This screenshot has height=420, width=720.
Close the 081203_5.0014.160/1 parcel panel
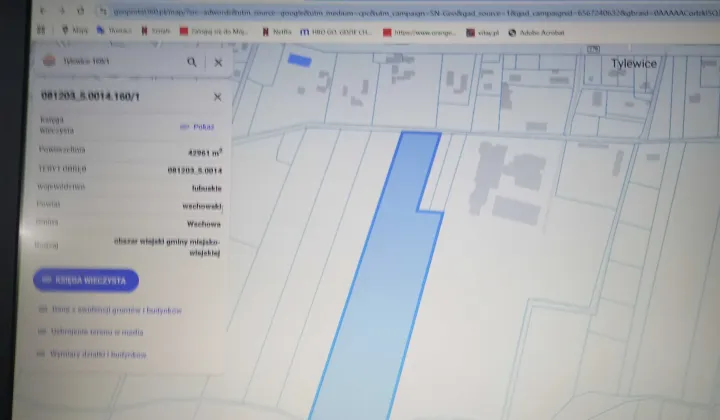[217, 97]
